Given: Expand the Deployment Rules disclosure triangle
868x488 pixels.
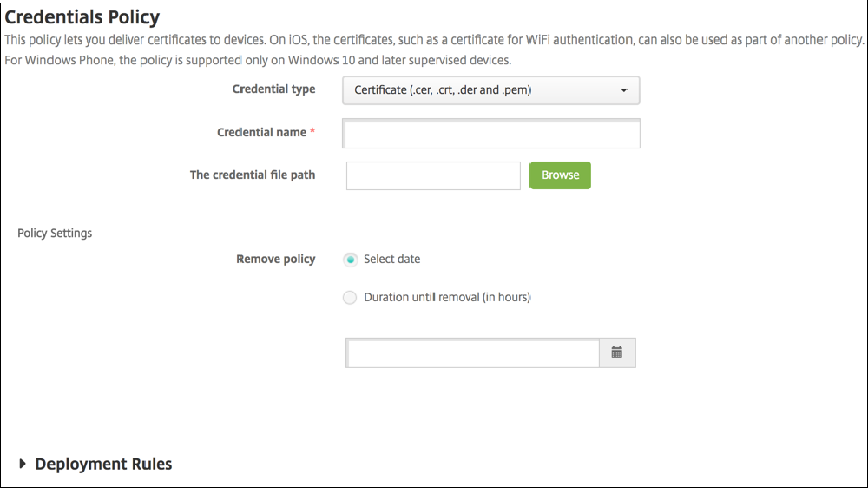Looking at the screenshot, I should click(x=23, y=464).
